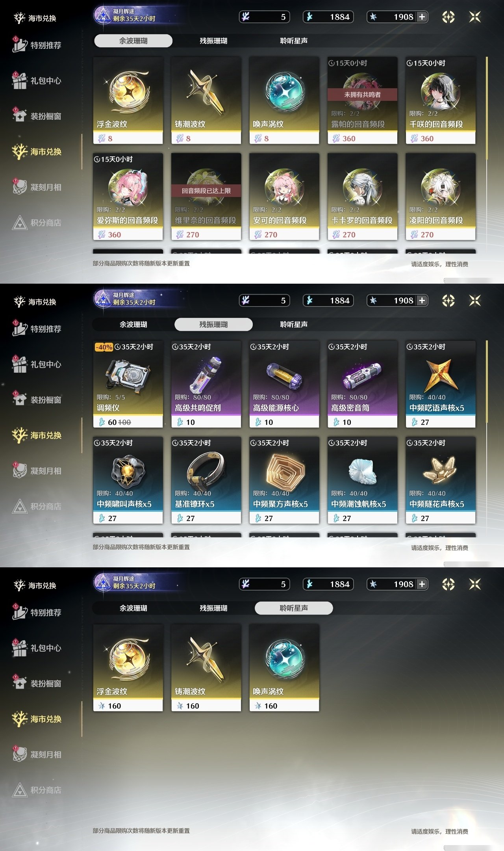Open 特别推荐 in the top sidebar
Viewport: 504px width, 851px height.
37,45
